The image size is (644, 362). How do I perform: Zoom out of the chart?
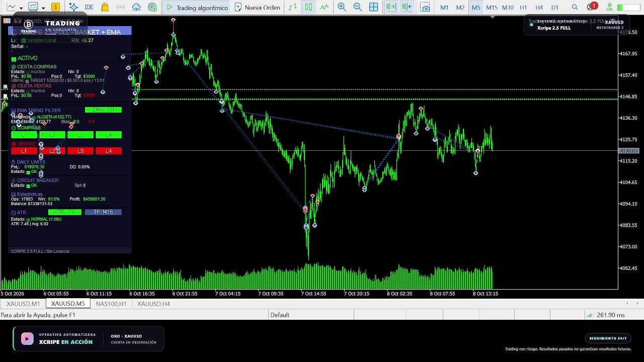(358, 7)
